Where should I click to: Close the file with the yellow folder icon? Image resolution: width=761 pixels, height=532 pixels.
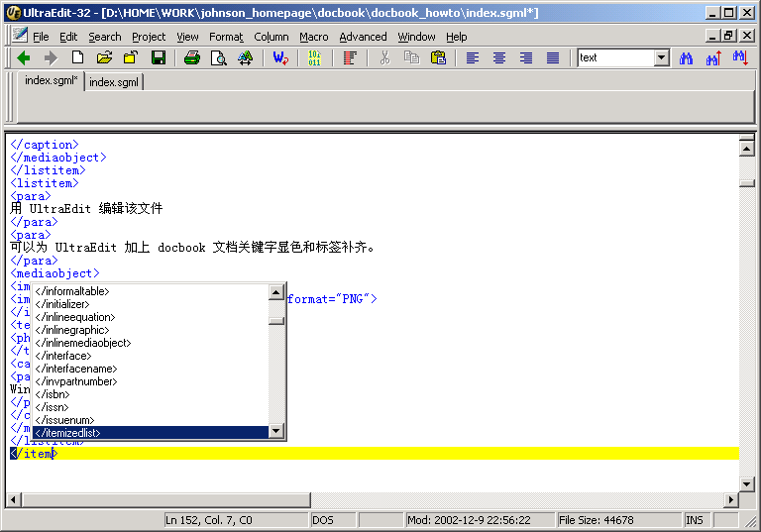tap(131, 58)
